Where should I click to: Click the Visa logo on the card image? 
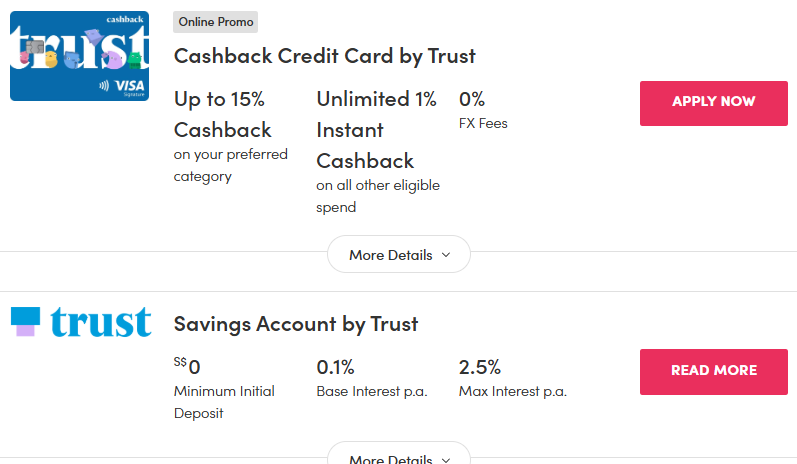130,87
